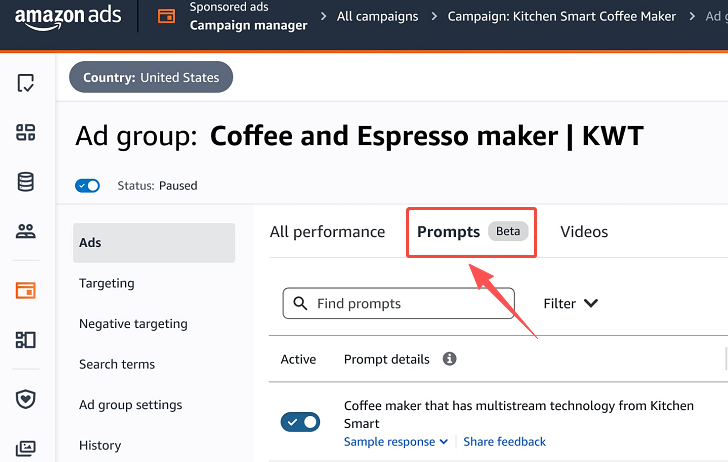Image resolution: width=728 pixels, height=462 pixels.
Task: Disable the Kitchen Smart coffee maker prompt
Action: coord(300,423)
